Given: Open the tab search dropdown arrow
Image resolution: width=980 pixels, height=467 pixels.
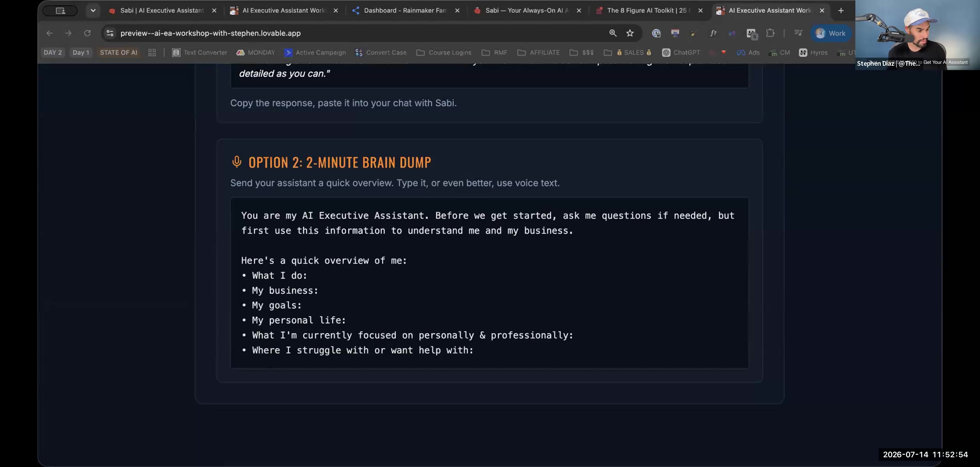Looking at the screenshot, I should coord(93,11).
